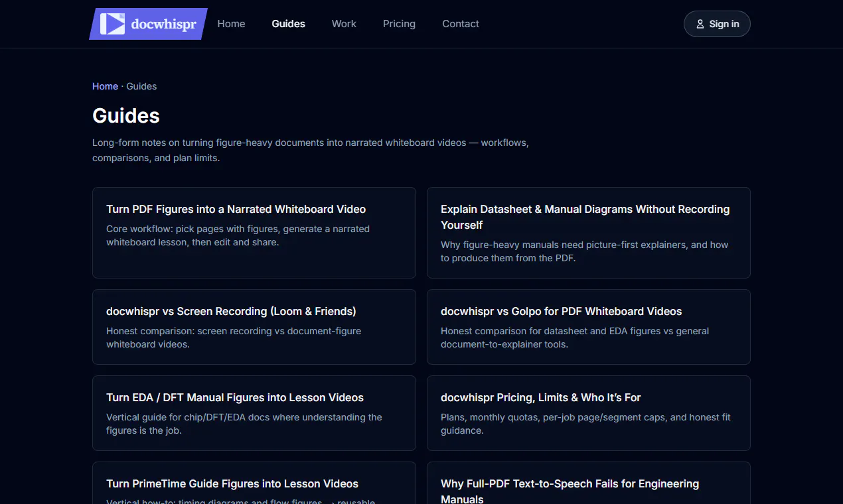Open the Pricing nav item
This screenshot has width=843, height=504.
click(x=399, y=24)
